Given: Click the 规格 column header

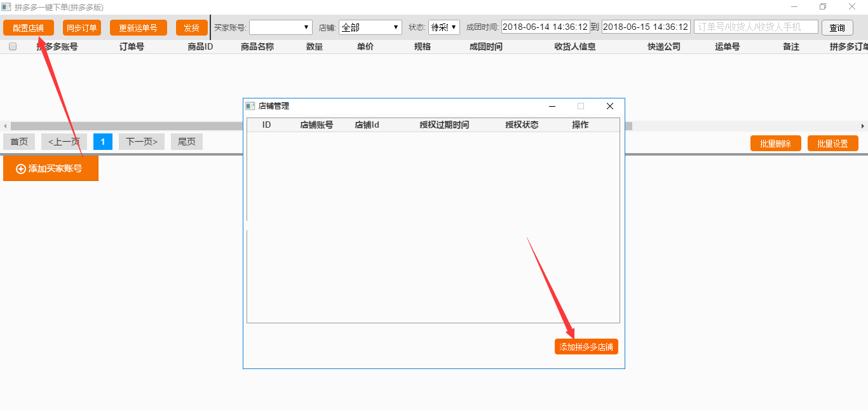Looking at the screenshot, I should (423, 46).
